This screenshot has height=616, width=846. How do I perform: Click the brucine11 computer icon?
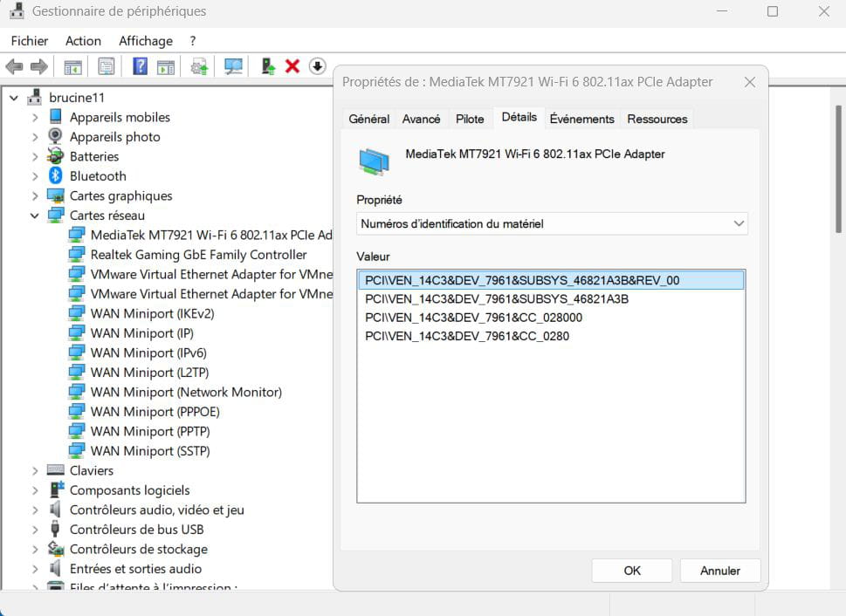point(35,97)
